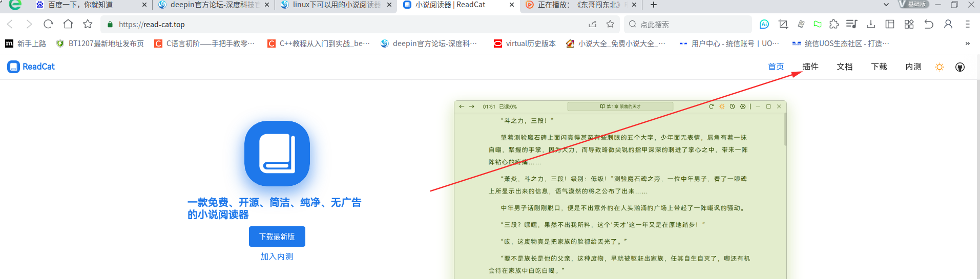Click the notes pencil icon in the toolbar
Viewport: 980px width, 279px height.
pos(801,24)
